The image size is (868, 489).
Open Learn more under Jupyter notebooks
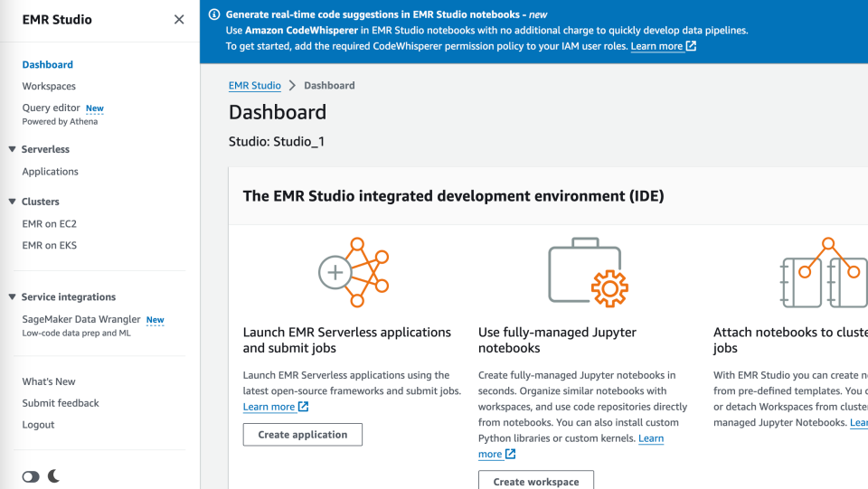[571, 447]
